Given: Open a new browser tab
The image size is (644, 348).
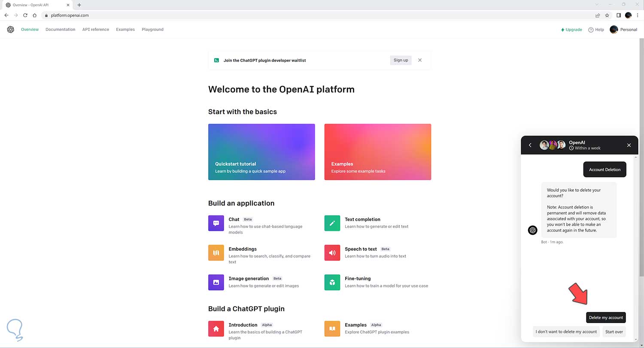Looking at the screenshot, I should pyautogui.click(x=79, y=5).
